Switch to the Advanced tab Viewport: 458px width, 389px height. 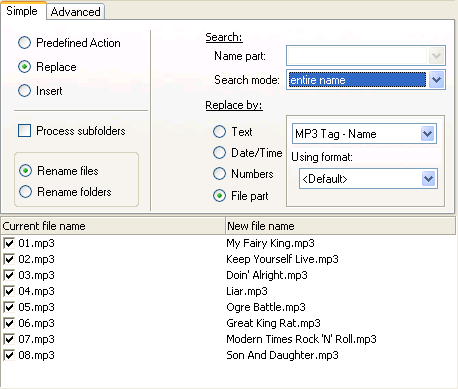coord(75,12)
